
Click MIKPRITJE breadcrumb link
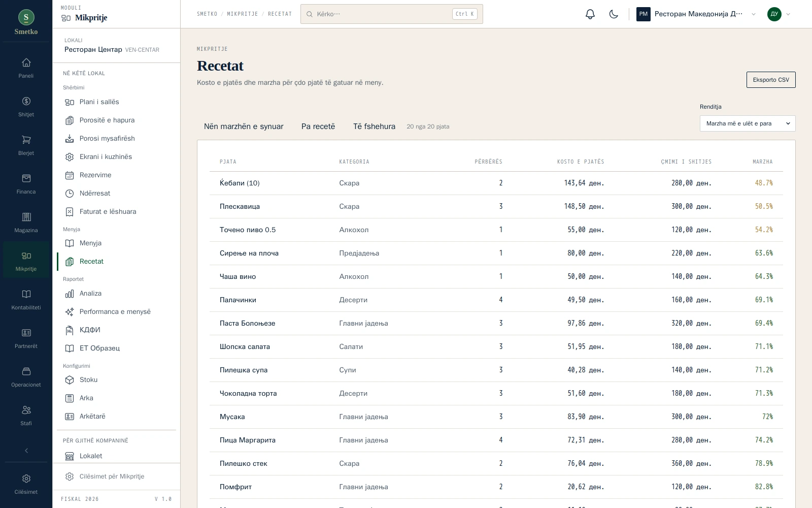coord(243,14)
